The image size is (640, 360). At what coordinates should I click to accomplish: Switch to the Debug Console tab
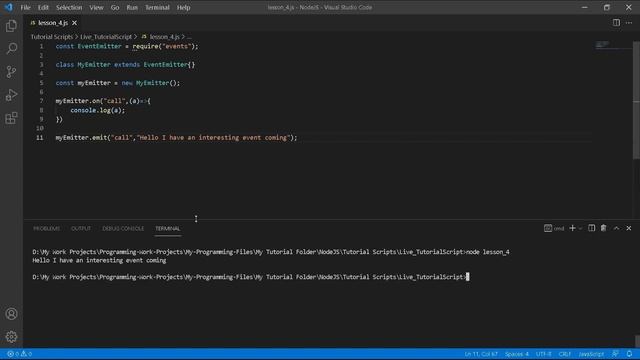(123, 229)
